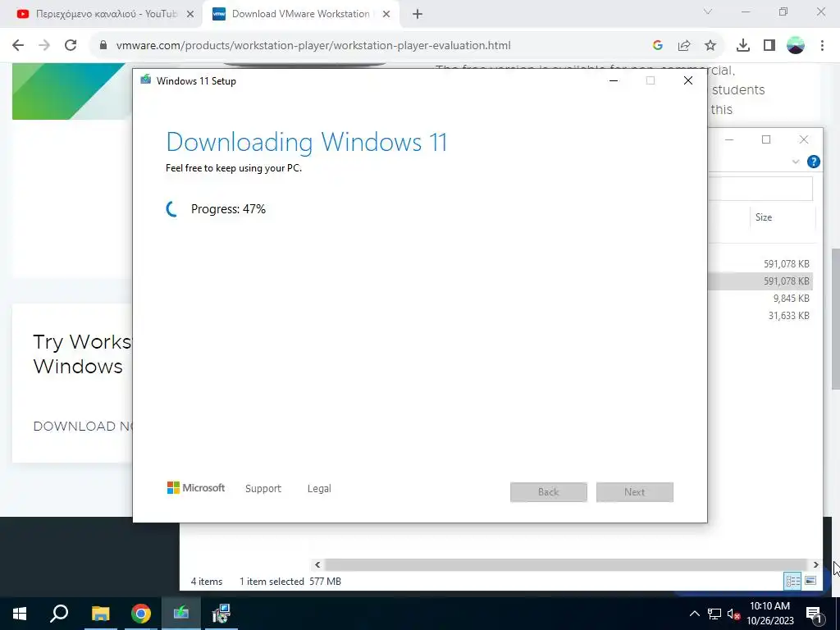Open installer taskbar icon next to Setup
Viewport: 840px width, 630px height.
[x=221, y=614]
